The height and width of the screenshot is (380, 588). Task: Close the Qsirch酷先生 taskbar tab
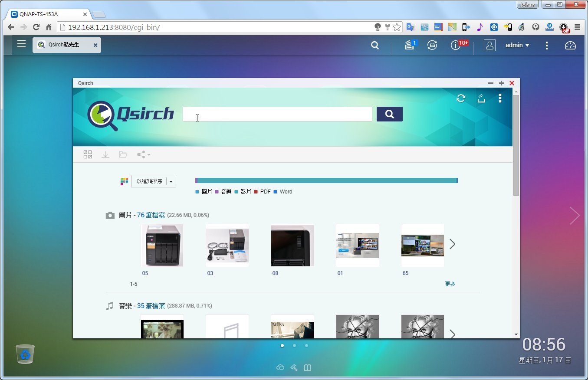[95, 45]
